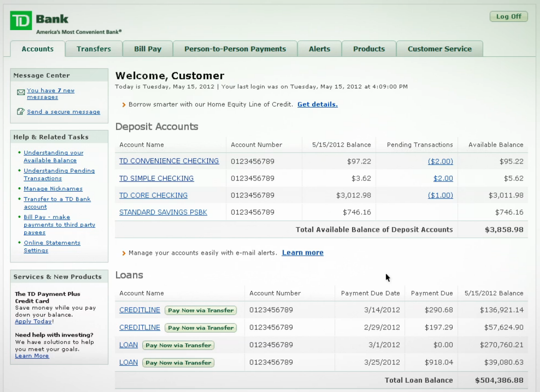Image resolution: width=540 pixels, height=392 pixels.
Task: Open 'You have 7 new messages' link
Action: [51, 94]
